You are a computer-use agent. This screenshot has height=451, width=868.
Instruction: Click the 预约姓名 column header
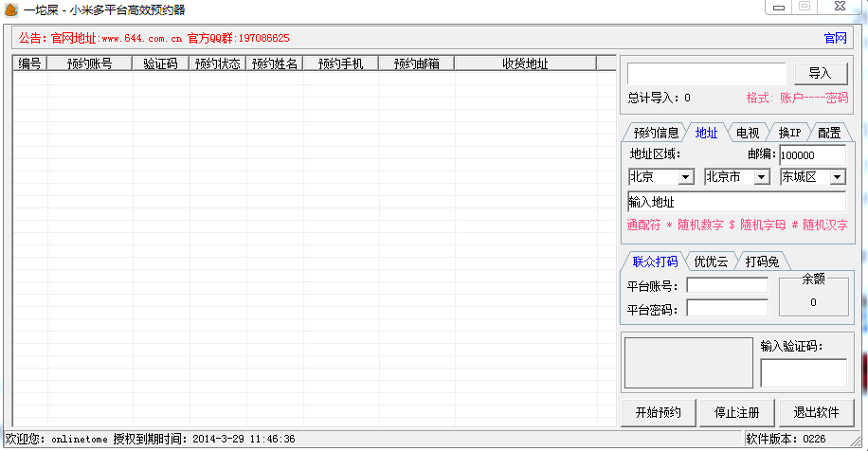click(x=275, y=63)
